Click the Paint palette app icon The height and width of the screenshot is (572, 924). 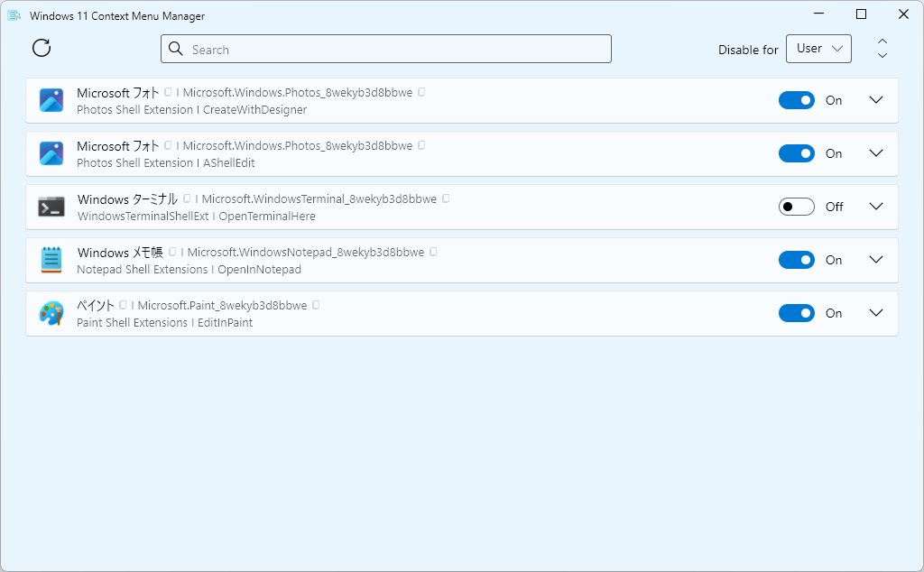coord(51,313)
